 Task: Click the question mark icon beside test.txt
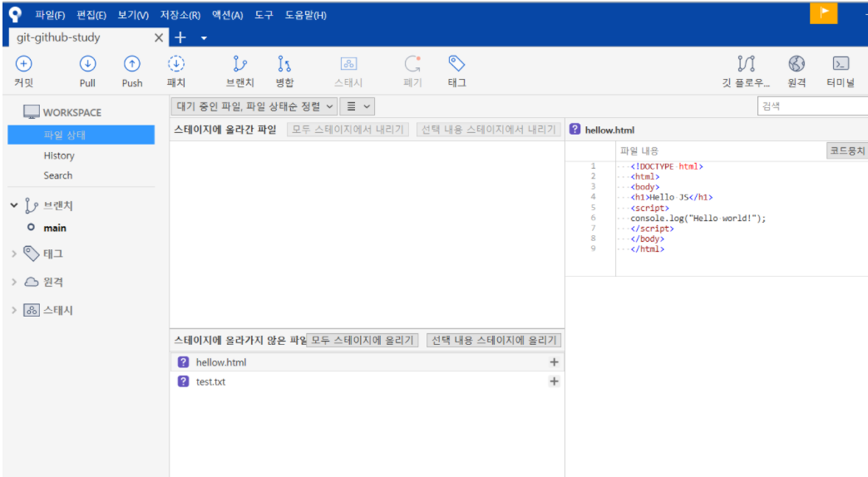183,381
